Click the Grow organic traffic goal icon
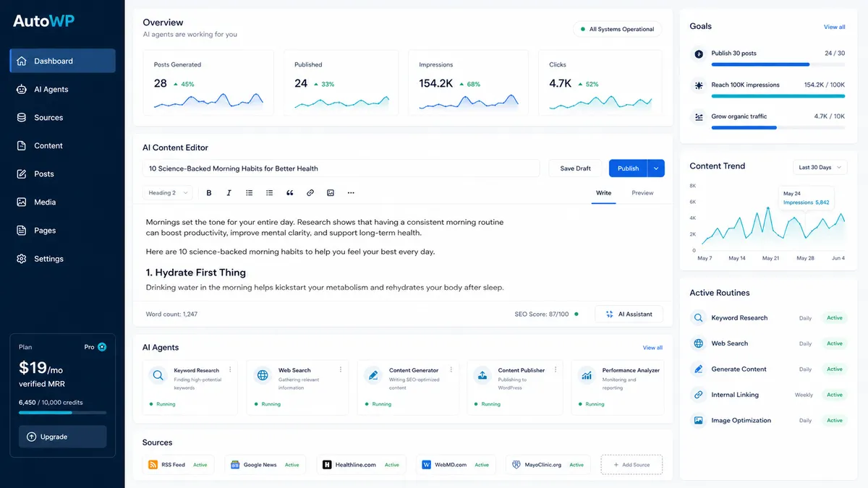The width and height of the screenshot is (868, 488). [699, 116]
